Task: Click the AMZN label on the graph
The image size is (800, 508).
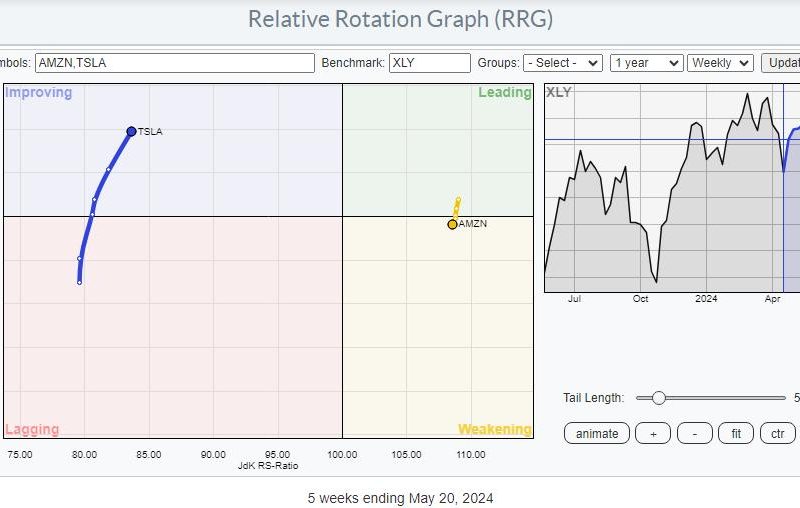Action: coord(473,224)
